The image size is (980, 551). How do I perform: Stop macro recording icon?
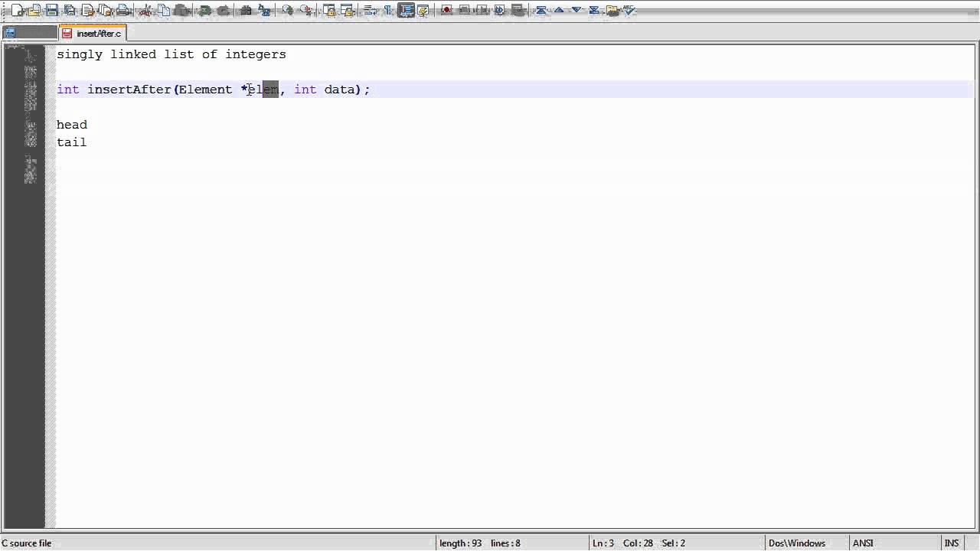[464, 10]
